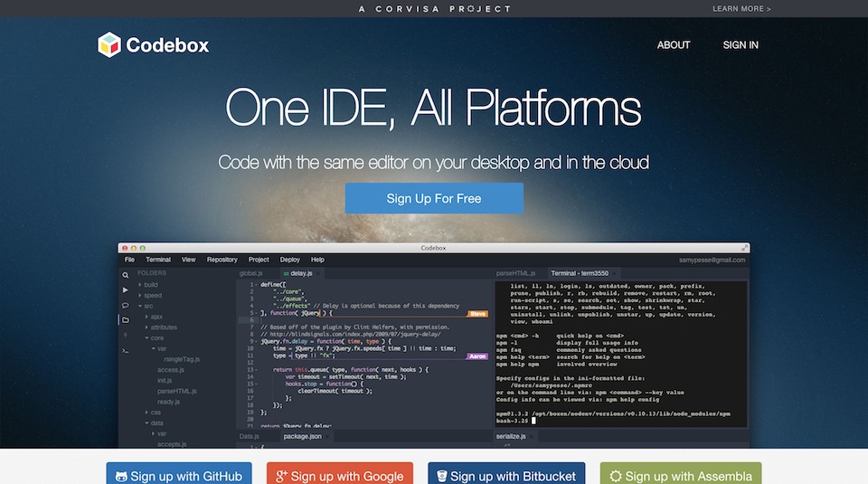Open ready.js in the folder tree
The width and height of the screenshot is (868, 484).
point(168,402)
